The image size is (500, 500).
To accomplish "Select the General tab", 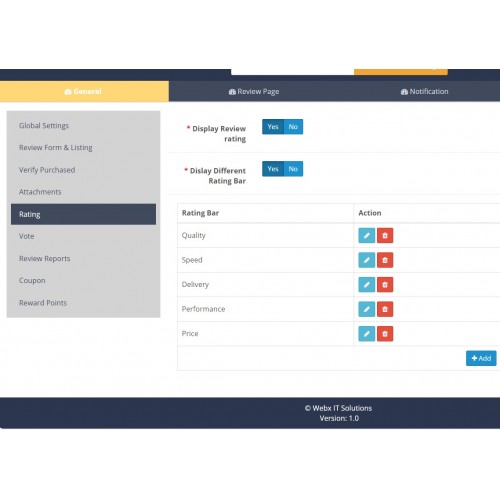I will (x=83, y=91).
